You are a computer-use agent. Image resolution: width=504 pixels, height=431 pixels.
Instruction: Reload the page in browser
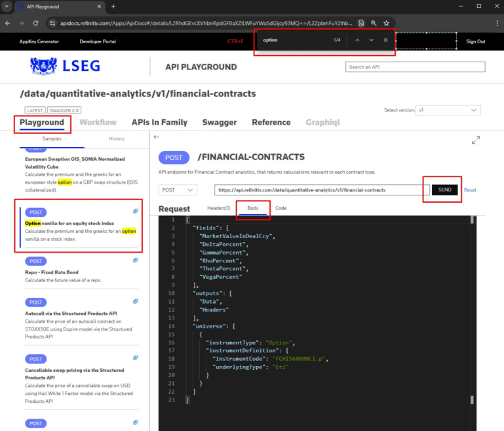(36, 23)
